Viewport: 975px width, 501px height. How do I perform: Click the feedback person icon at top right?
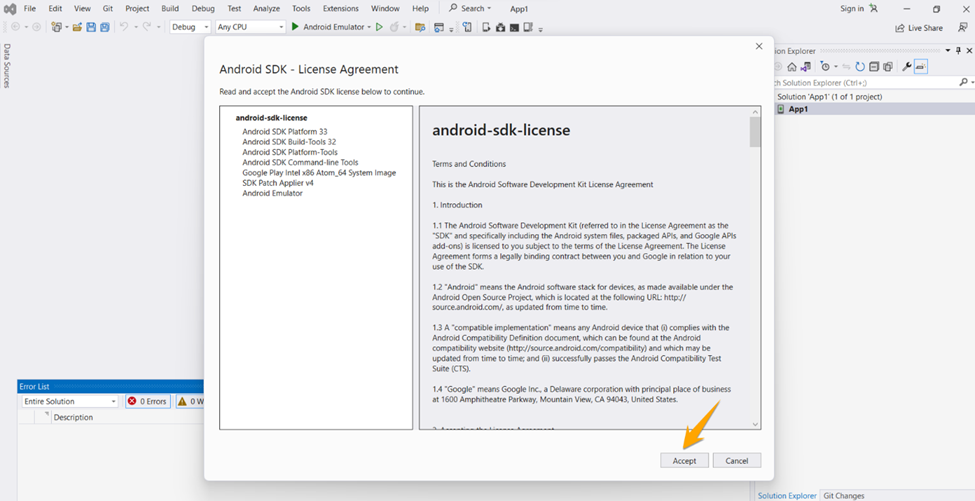(963, 27)
